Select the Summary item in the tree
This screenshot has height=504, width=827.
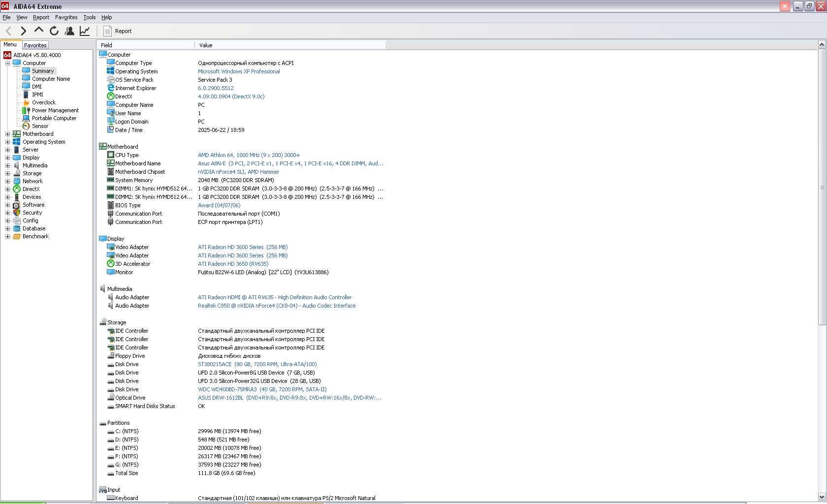coord(43,71)
